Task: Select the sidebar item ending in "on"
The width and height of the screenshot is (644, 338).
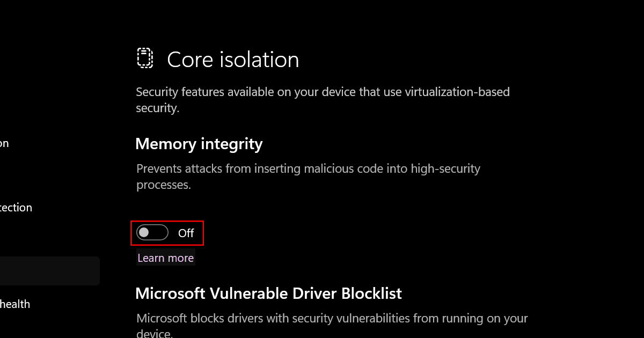Action: coord(4,143)
